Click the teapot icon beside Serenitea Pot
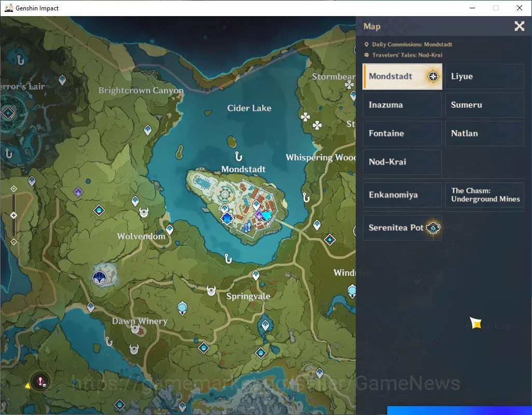The image size is (532, 415). point(433,227)
